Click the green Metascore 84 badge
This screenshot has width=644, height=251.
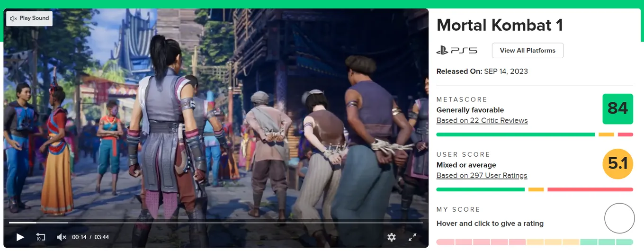[x=617, y=109]
